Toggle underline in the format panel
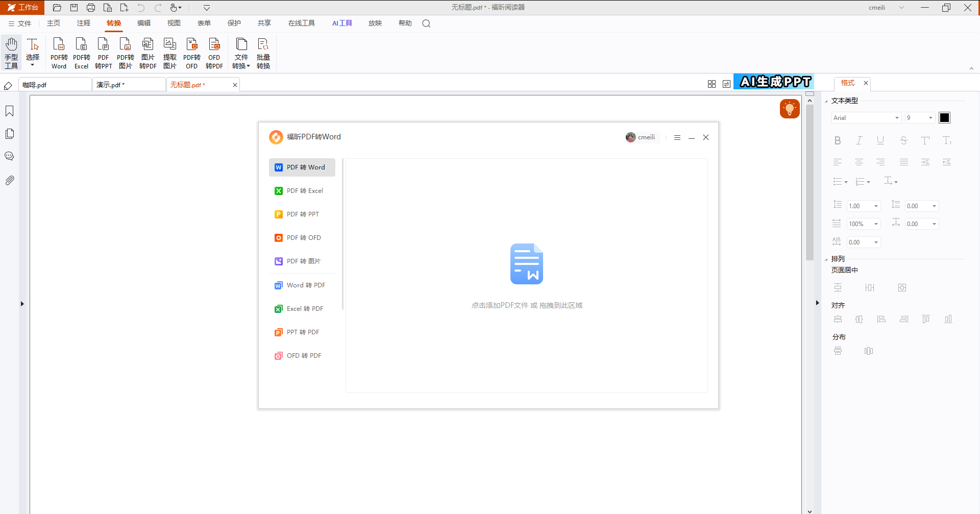 click(x=880, y=140)
